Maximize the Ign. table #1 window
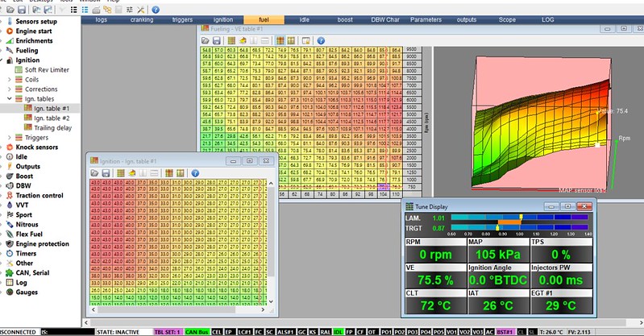This screenshot has width=644, height=336. 249,161
